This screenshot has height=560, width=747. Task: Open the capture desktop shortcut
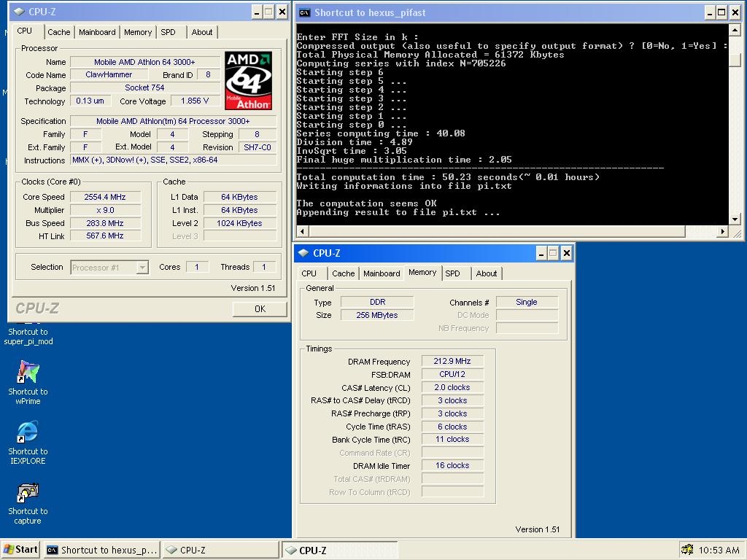point(28,502)
